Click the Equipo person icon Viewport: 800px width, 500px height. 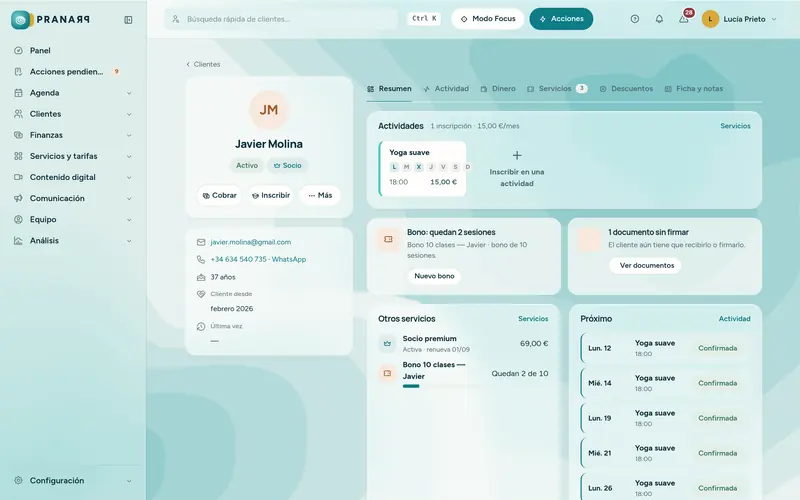18,219
